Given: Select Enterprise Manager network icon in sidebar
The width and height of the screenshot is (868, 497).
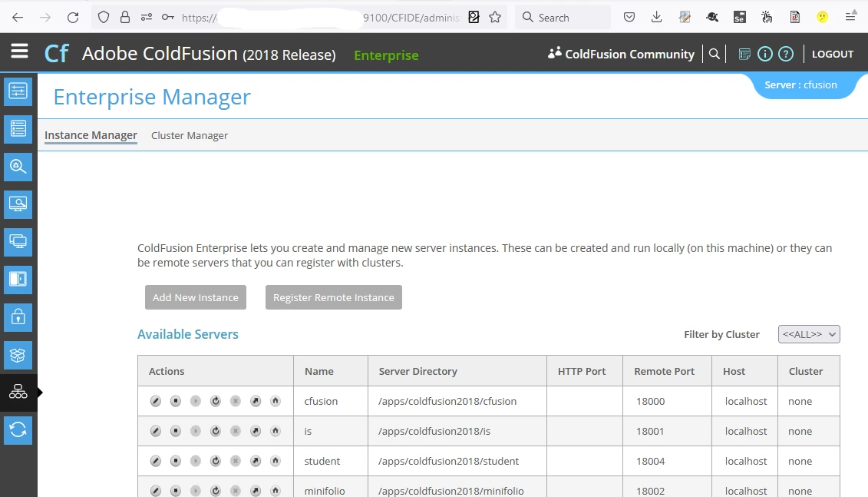Looking at the screenshot, I should click(x=18, y=393).
